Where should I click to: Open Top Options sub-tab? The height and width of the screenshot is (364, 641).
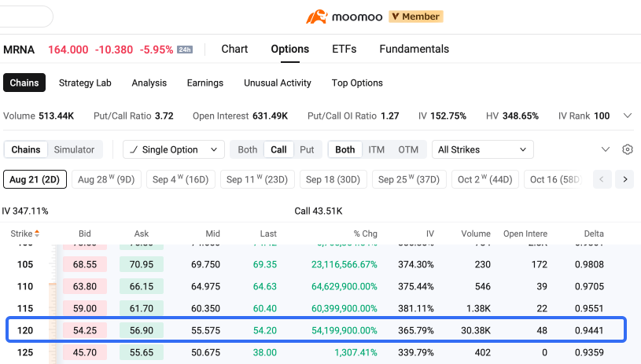pos(357,83)
